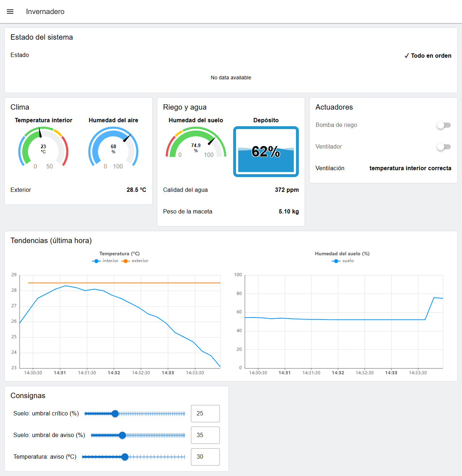Click the "Depósito" label above the tank
Image resolution: width=462 pixels, height=476 pixels.
[266, 120]
